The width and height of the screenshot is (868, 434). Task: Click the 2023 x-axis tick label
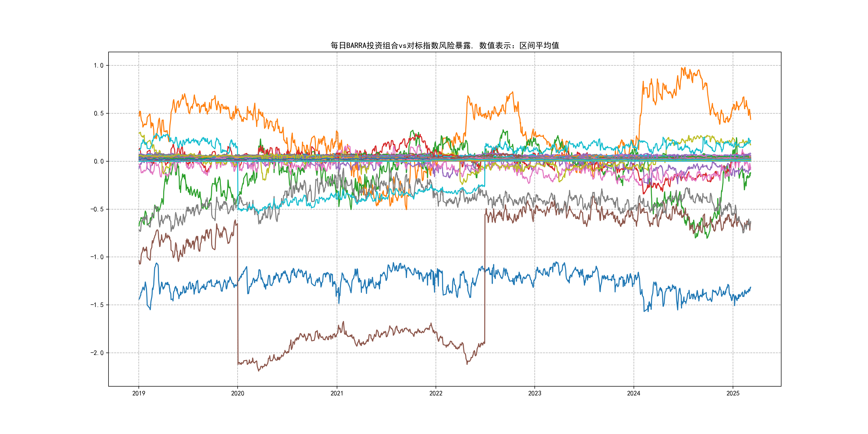[534, 393]
